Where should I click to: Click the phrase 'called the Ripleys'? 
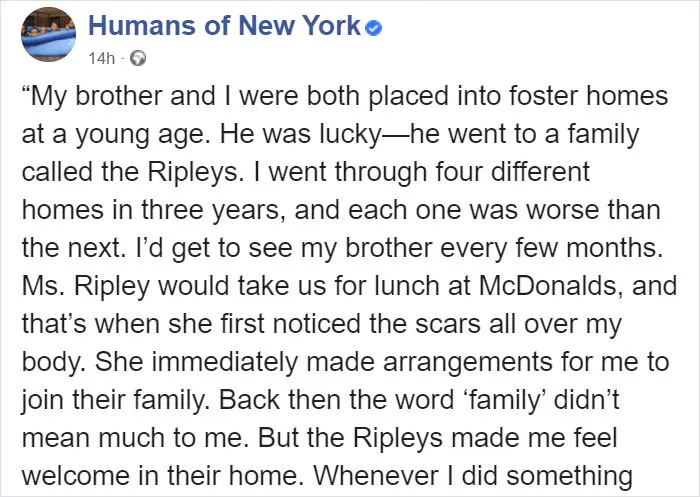(130, 172)
